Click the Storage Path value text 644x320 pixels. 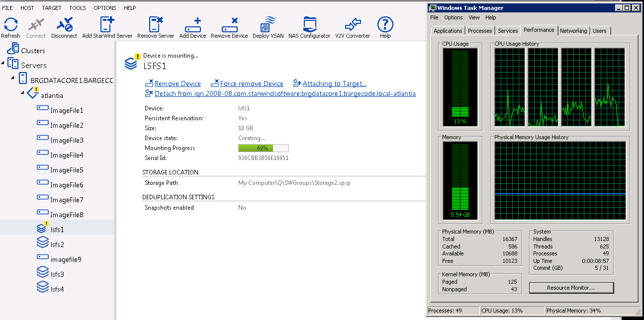point(294,183)
